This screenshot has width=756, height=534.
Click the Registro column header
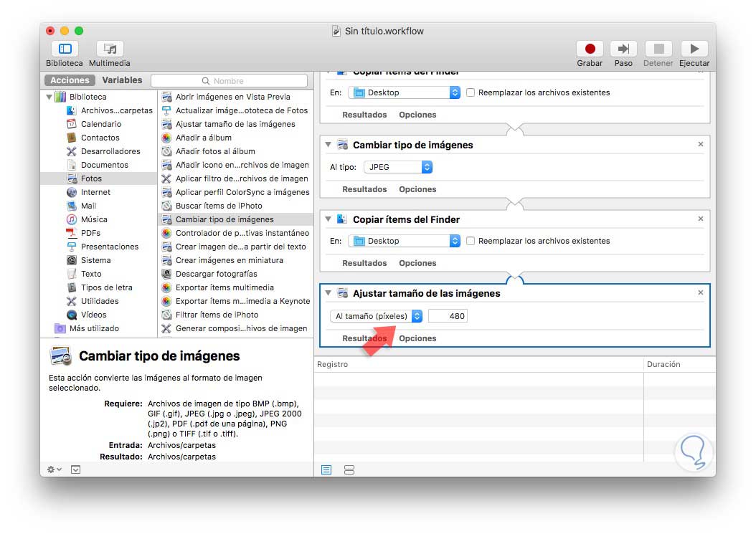pyautogui.click(x=478, y=364)
